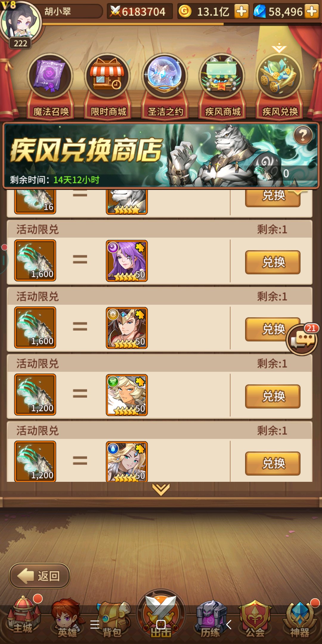Switch to the 主城 castle tab
Screen dimensions: 322x644
23,617
